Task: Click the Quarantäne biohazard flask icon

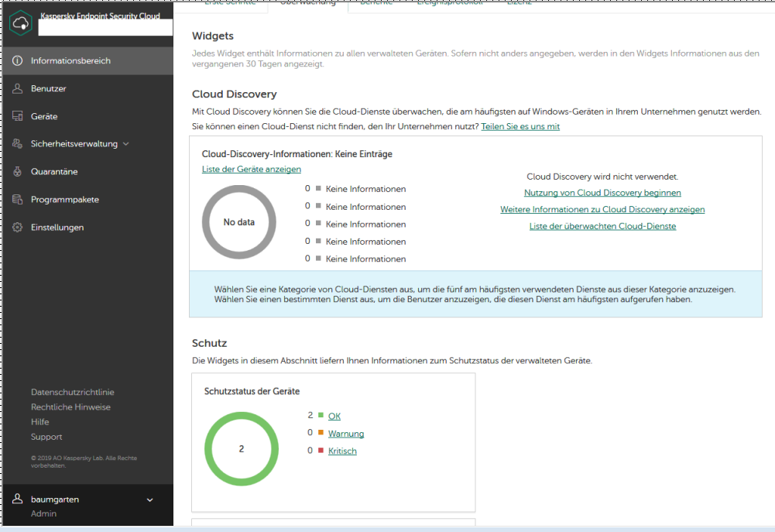Action: (17, 172)
